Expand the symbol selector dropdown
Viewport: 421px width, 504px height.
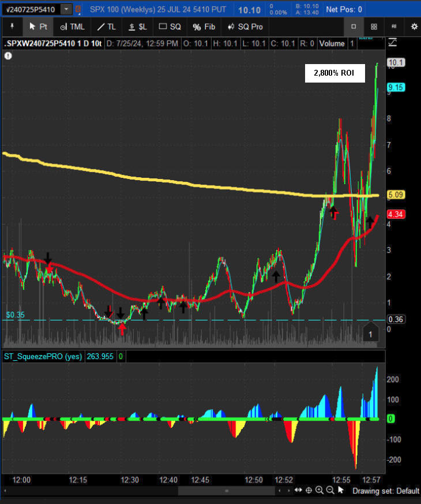(x=67, y=9)
